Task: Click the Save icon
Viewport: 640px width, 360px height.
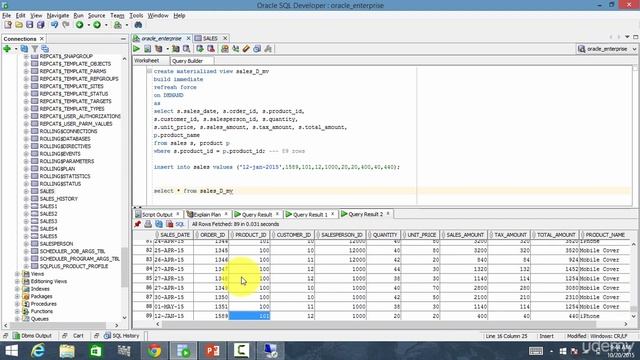Action: pyautogui.click(x=29, y=25)
